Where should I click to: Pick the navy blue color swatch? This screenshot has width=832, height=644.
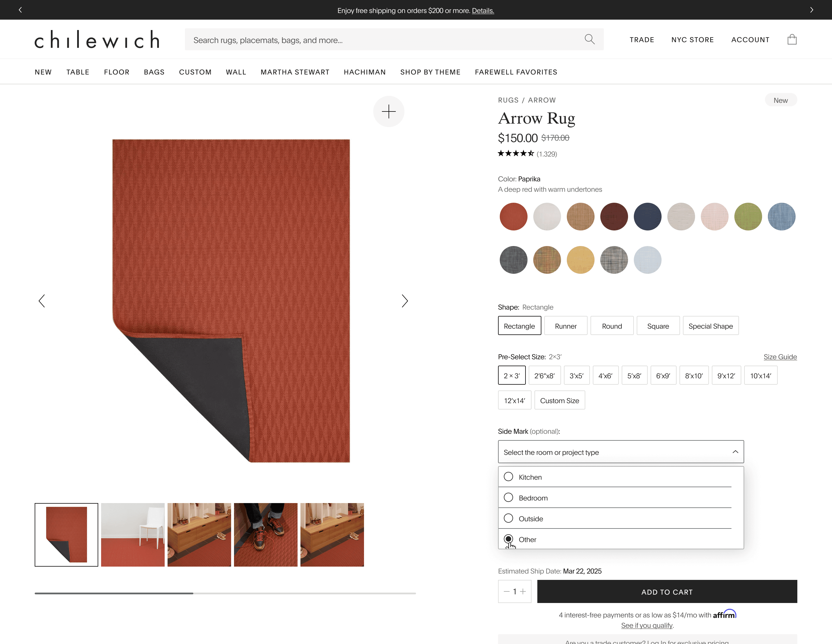click(x=647, y=217)
